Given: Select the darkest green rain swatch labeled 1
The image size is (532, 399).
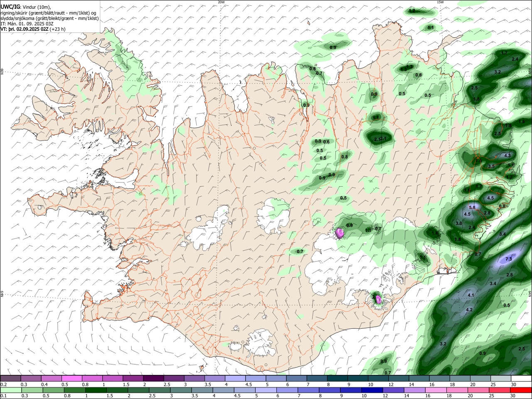Looking at the screenshot, I should (96, 390).
